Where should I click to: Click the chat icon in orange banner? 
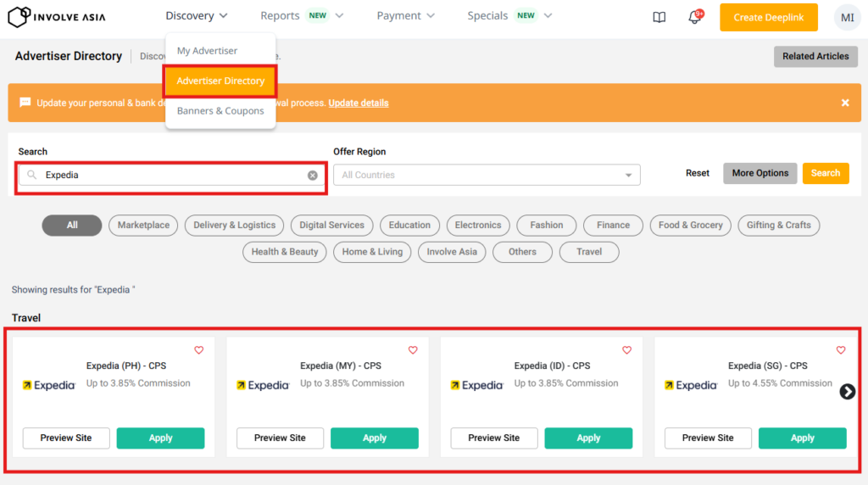click(x=25, y=103)
